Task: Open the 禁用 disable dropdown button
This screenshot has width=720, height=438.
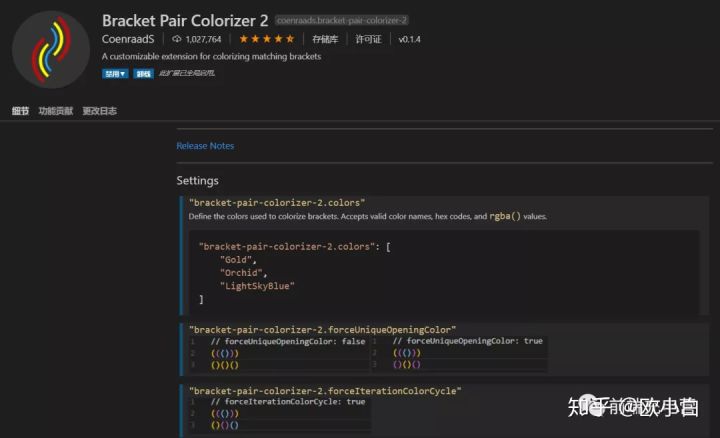Action: click(x=115, y=73)
